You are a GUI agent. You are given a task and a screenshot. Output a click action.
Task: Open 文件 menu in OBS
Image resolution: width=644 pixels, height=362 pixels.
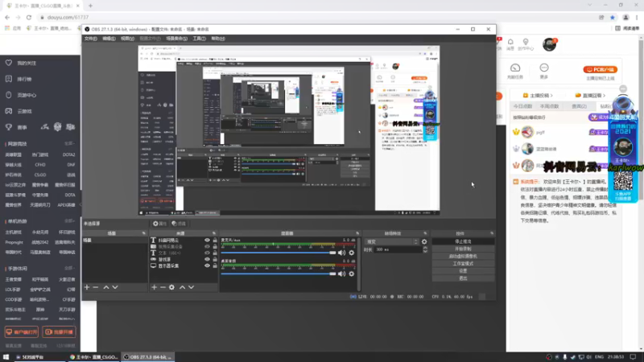click(90, 39)
